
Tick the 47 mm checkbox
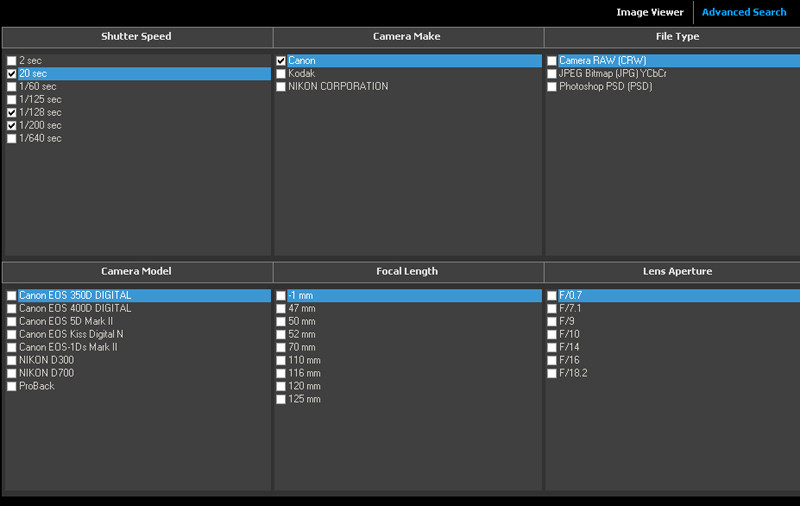click(281, 309)
